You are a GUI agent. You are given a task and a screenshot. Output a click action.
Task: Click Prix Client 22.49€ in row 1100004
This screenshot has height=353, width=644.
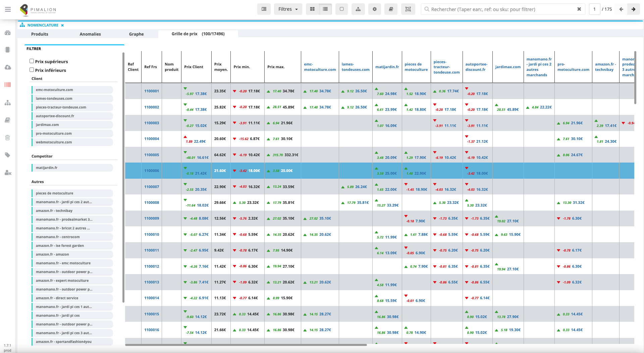(200, 141)
